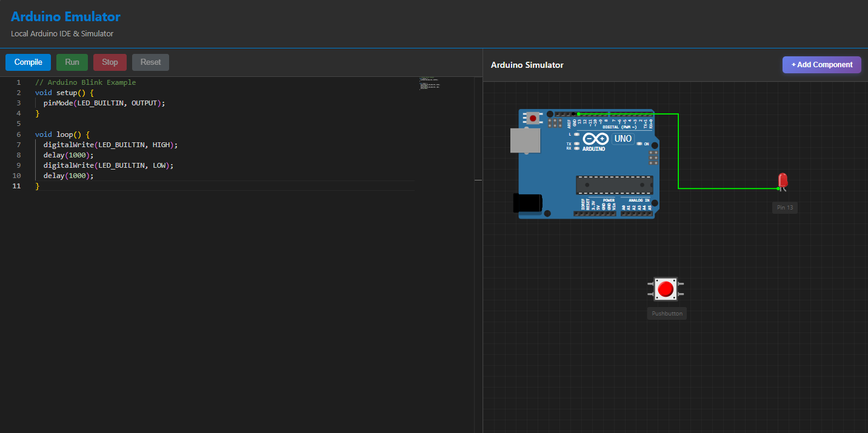Click the green wire endpoint at pin 13
868x433 pixels.
tap(578, 114)
